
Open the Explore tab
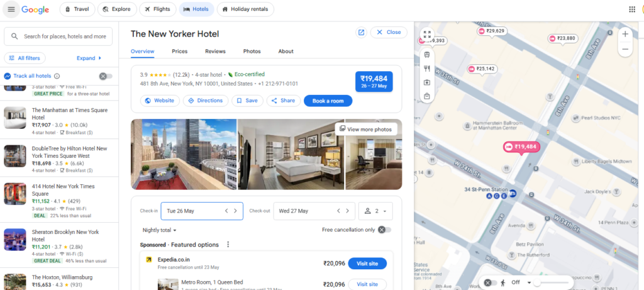coord(117,9)
